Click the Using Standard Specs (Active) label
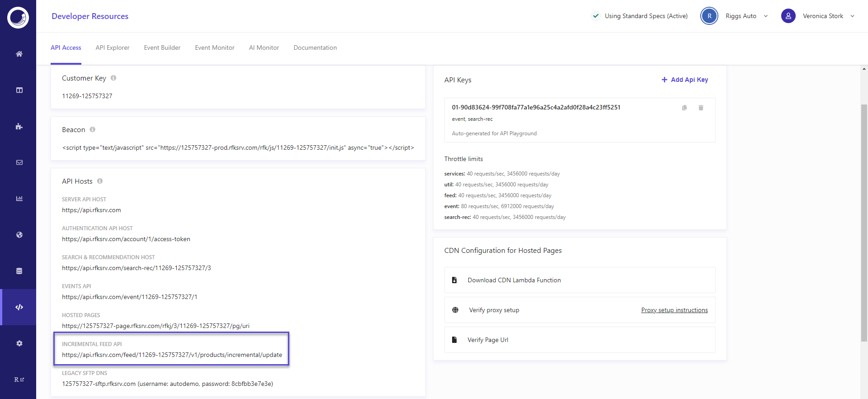The height and width of the screenshot is (399, 868). point(646,16)
